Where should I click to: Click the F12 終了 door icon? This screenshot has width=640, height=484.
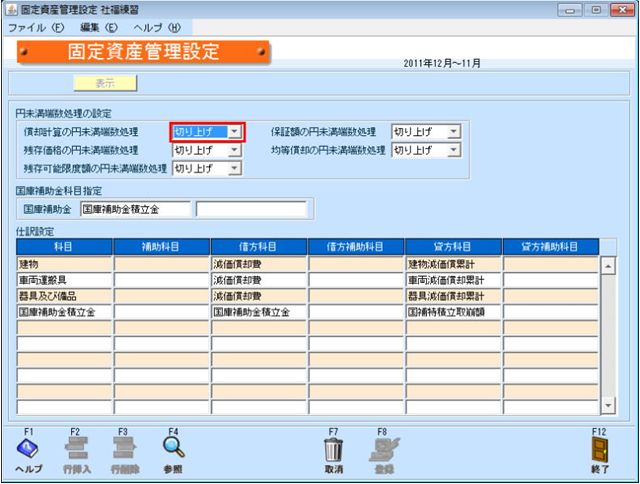(x=600, y=449)
